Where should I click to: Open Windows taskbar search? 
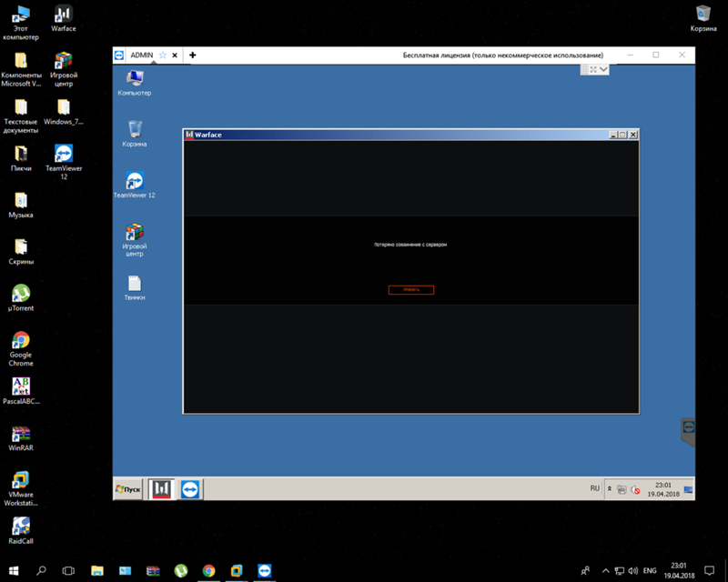(x=41, y=570)
